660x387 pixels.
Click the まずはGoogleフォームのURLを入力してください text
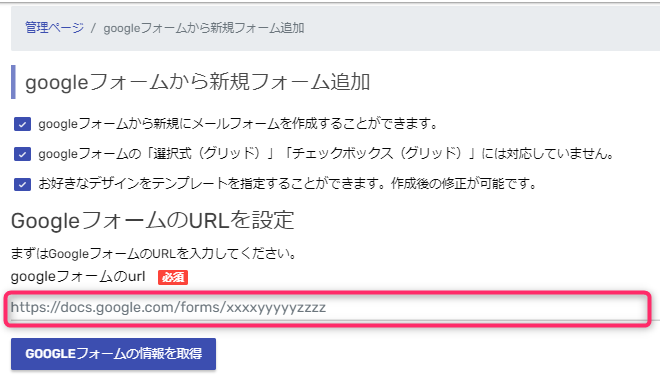click(x=154, y=254)
